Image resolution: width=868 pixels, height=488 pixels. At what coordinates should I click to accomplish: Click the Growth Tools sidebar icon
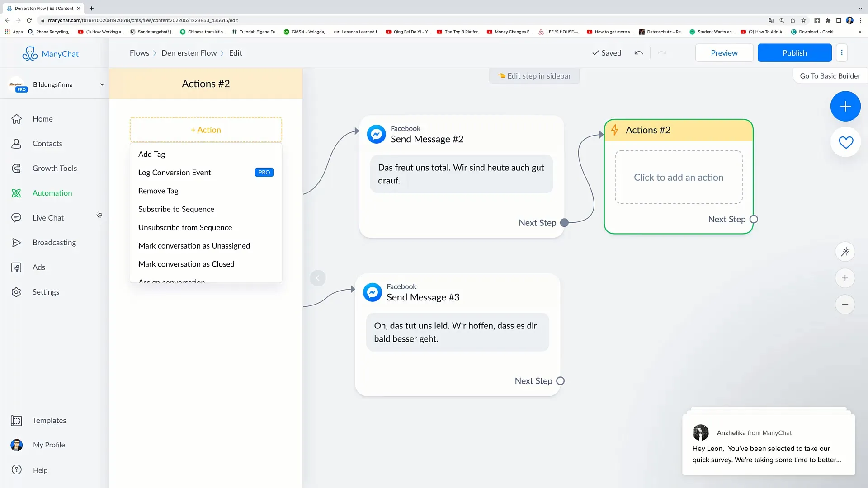(x=16, y=168)
